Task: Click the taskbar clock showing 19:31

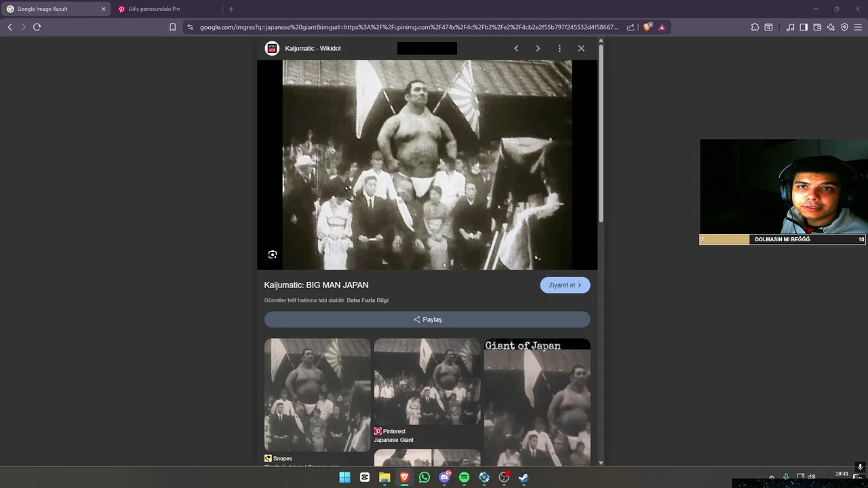Action: pyautogui.click(x=842, y=474)
